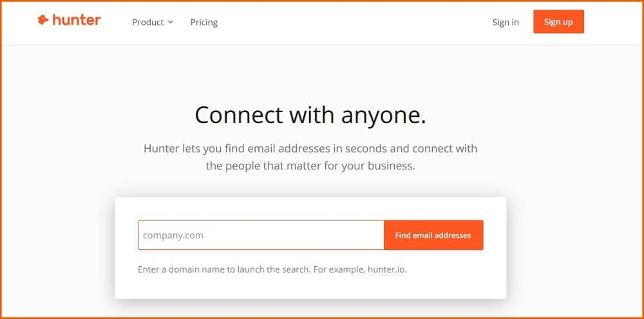Click the subtitle line starting "Hunter lets you"

310,149
